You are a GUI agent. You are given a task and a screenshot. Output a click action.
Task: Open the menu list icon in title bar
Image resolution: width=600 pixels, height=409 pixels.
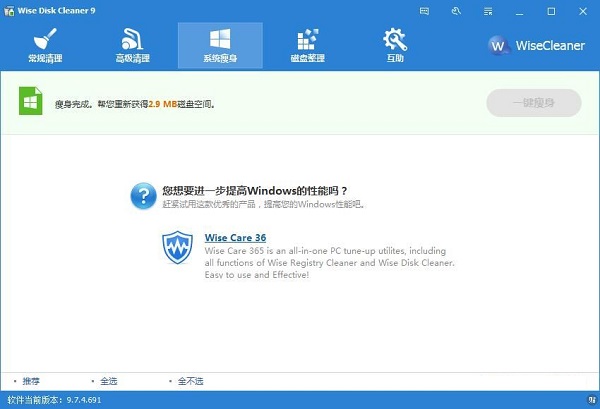[488, 11]
